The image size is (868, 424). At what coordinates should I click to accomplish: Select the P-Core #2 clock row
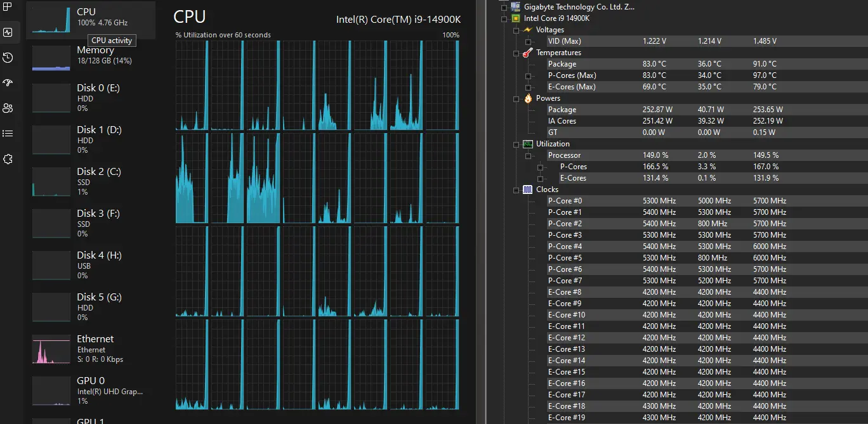[x=707, y=224]
